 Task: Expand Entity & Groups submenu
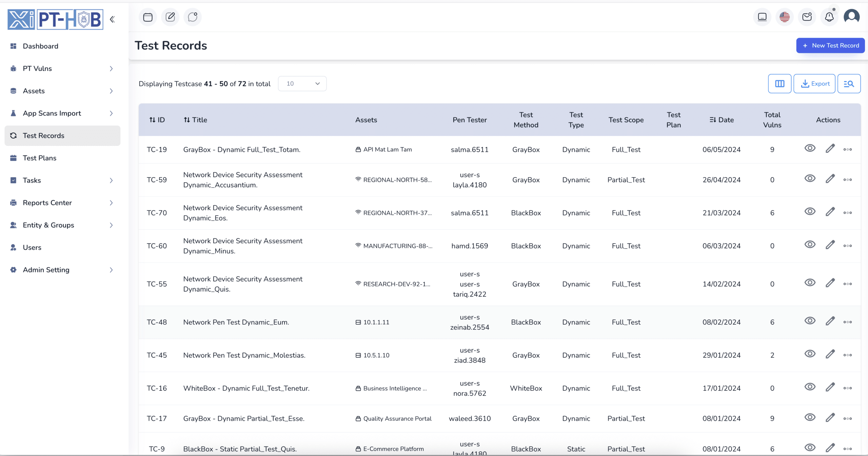click(62, 225)
